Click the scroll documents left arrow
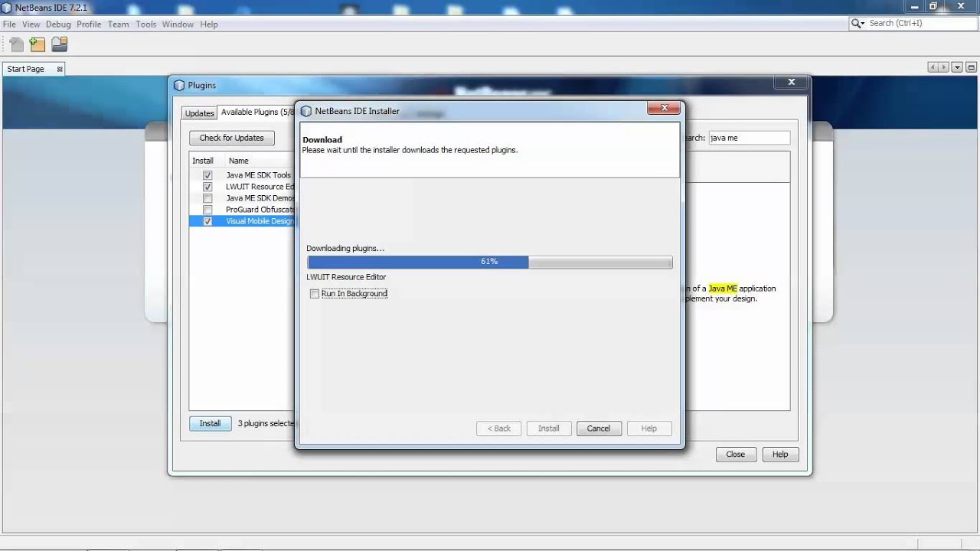The width and height of the screenshot is (980, 551). tap(933, 67)
